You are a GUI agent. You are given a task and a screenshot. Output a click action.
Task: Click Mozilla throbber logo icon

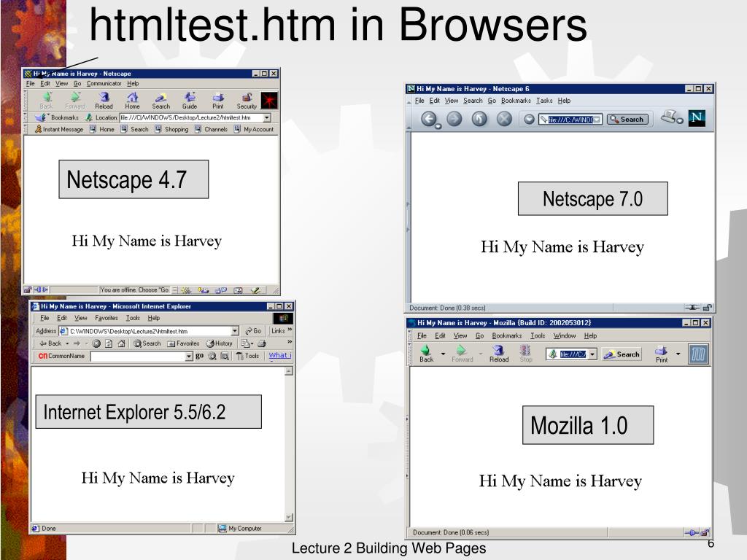(x=698, y=354)
